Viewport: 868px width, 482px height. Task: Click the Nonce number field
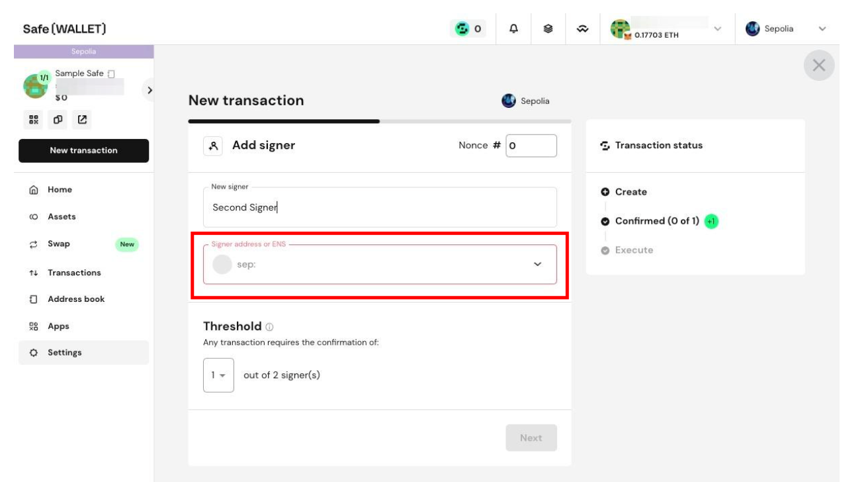(531, 146)
